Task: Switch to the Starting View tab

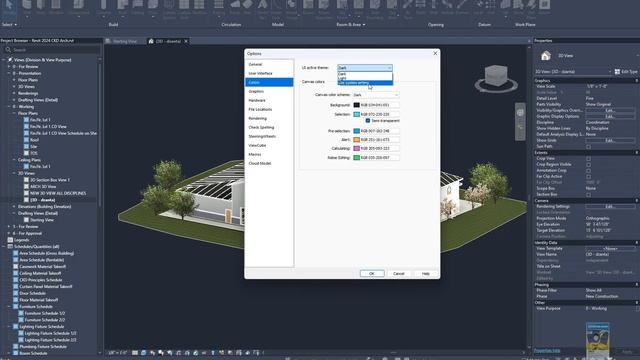Action: click(x=125, y=41)
